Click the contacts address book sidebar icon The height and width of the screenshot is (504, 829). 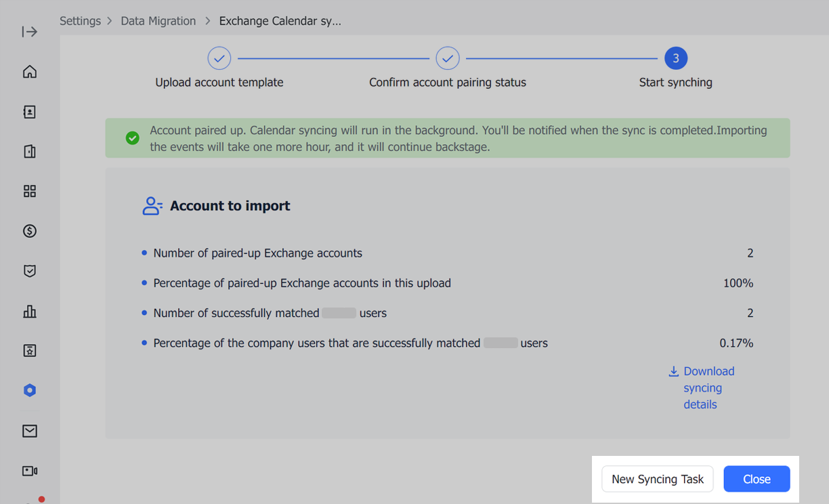pos(30,112)
